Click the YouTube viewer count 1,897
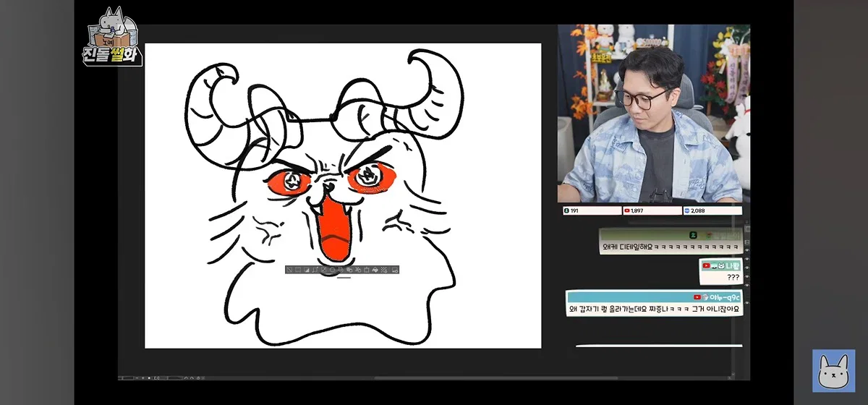 click(652, 210)
